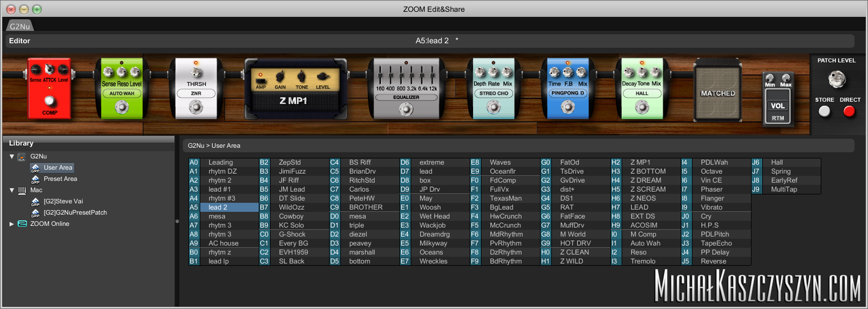Viewport: 868px width, 309px height.
Task: Collapse the Mac library tree node
Action: (x=12, y=190)
